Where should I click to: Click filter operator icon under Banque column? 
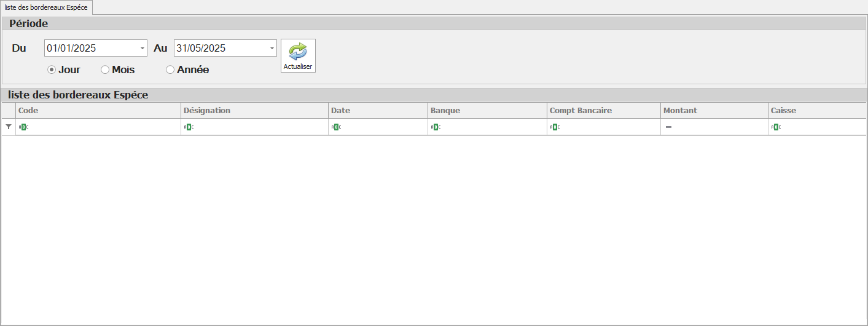click(436, 127)
